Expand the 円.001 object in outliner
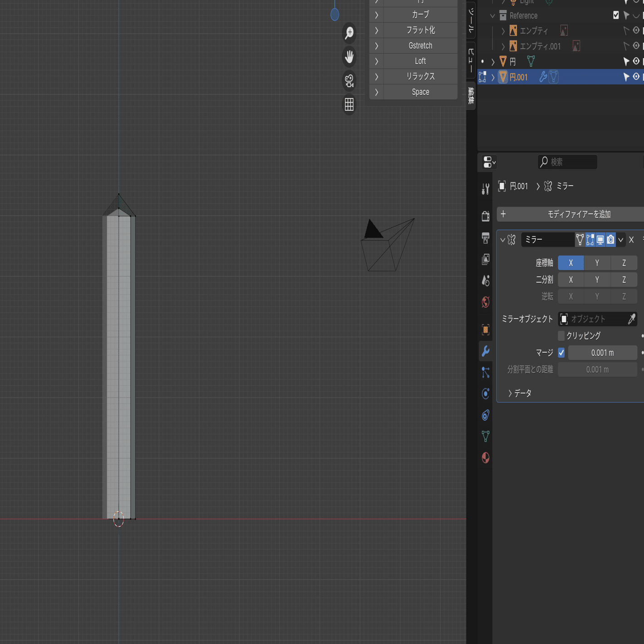This screenshot has width=644, height=644. click(493, 77)
